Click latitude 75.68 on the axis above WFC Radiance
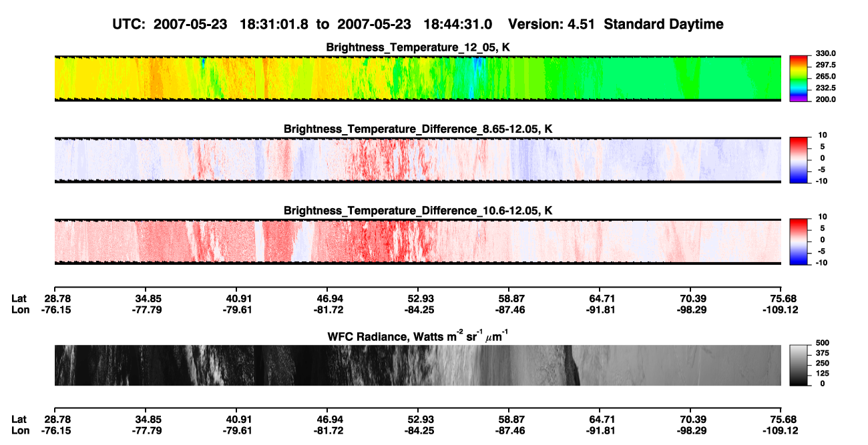The height and width of the screenshot is (445, 868). click(785, 298)
